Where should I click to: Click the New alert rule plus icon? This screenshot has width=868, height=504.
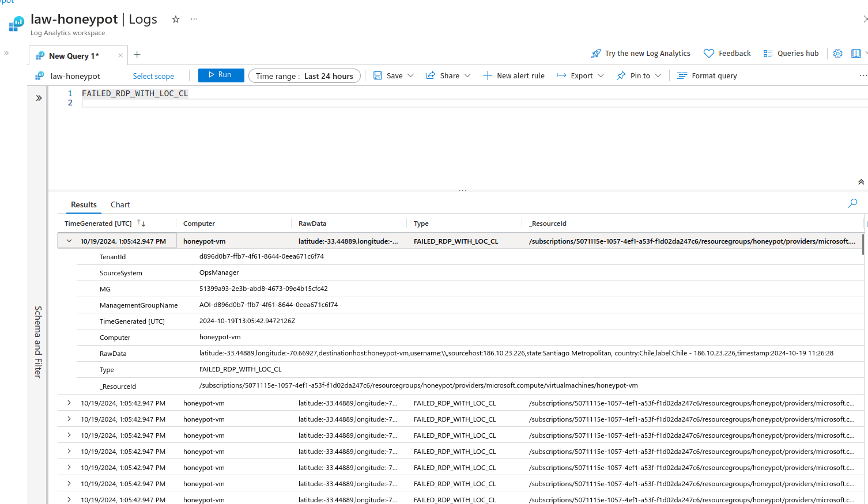(x=487, y=75)
